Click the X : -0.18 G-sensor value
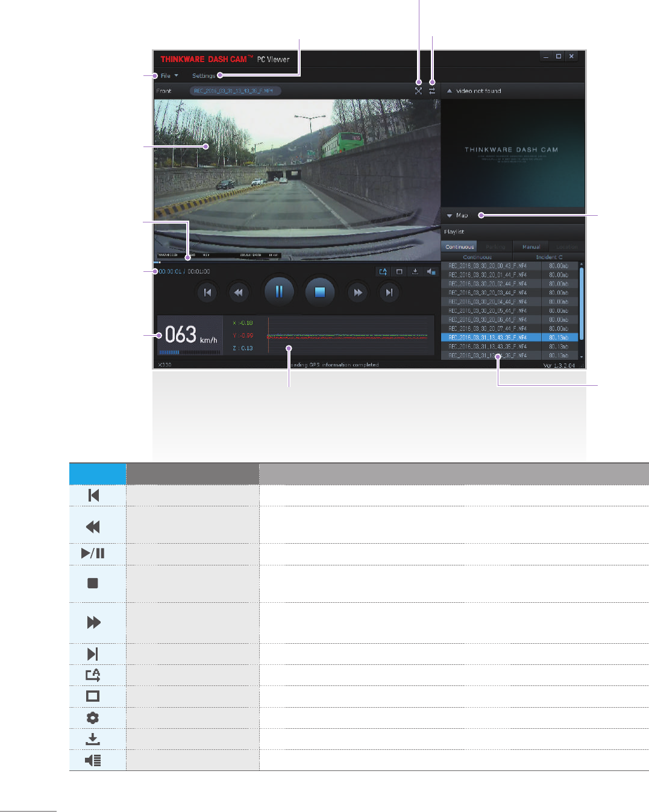This screenshot has width=649, height=812. [x=243, y=323]
